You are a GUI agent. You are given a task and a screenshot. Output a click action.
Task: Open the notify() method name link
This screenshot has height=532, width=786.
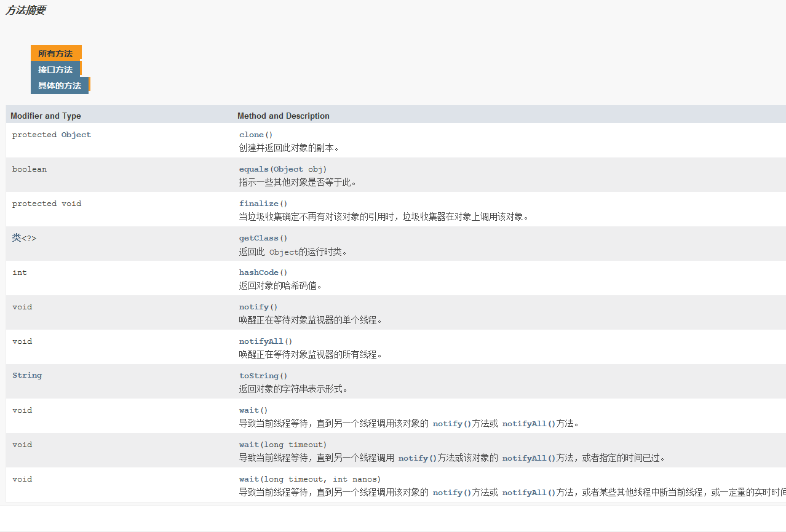254,307
